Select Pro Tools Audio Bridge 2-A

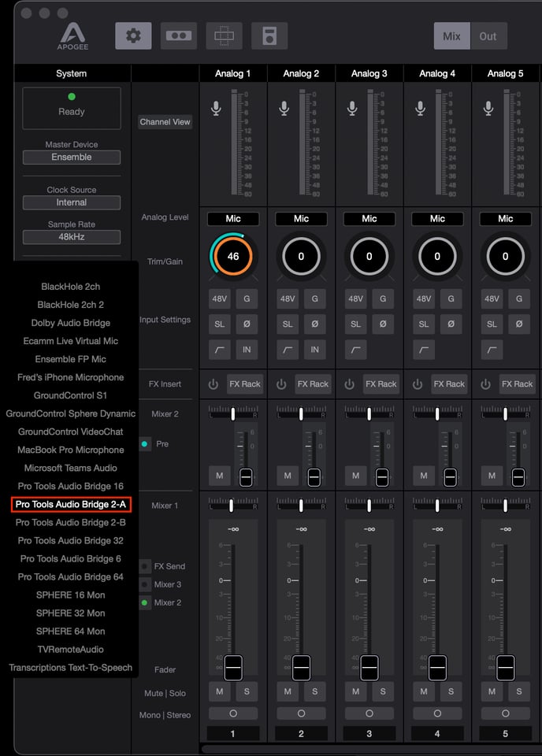coord(71,504)
